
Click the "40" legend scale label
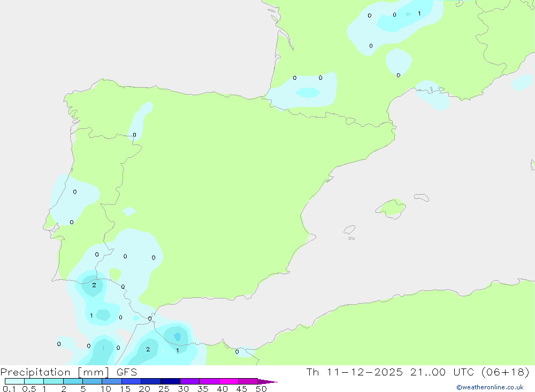point(222,389)
